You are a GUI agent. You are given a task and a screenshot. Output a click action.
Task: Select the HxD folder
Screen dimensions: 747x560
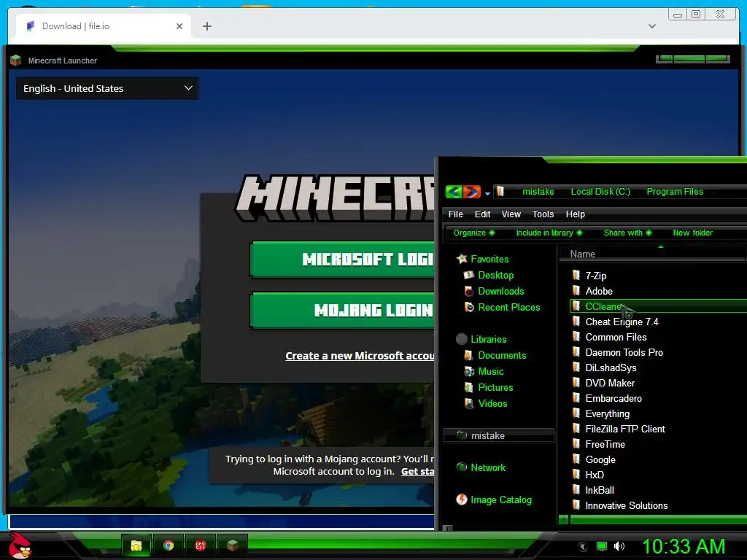point(594,475)
